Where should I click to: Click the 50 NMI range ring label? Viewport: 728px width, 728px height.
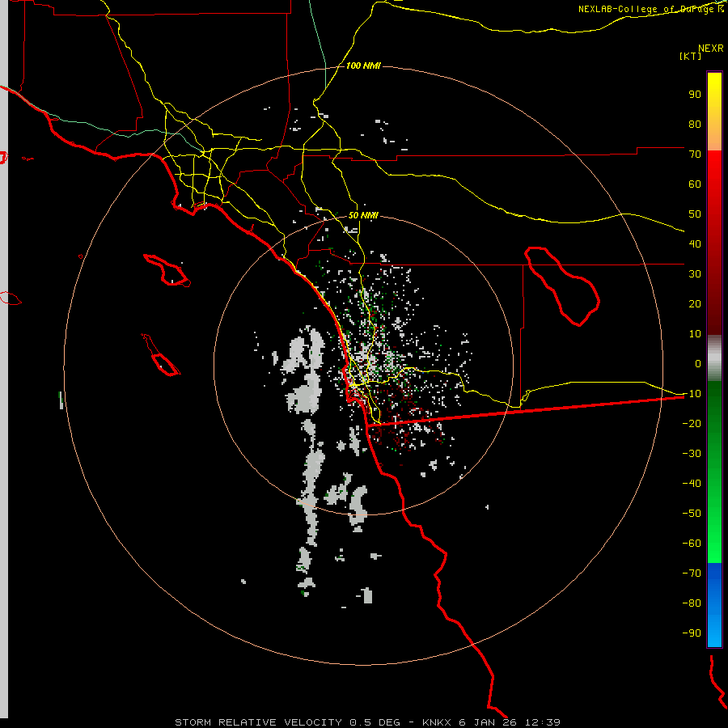pos(363,215)
